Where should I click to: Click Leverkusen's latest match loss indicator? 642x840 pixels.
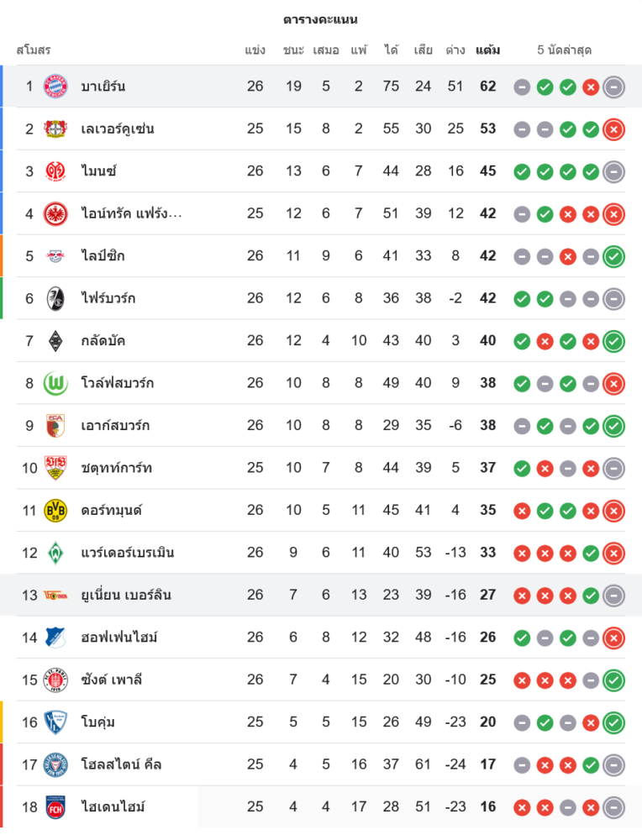click(x=613, y=129)
